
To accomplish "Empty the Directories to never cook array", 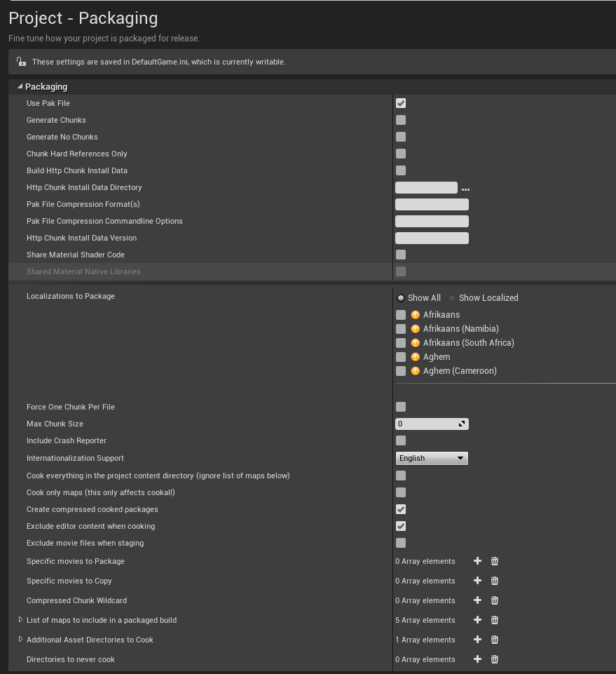I will [495, 659].
